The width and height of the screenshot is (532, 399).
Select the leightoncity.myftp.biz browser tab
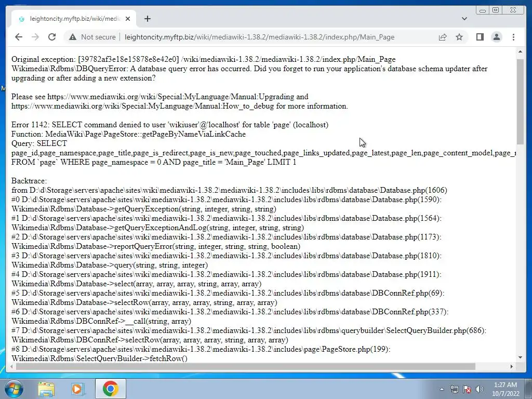[74, 19]
